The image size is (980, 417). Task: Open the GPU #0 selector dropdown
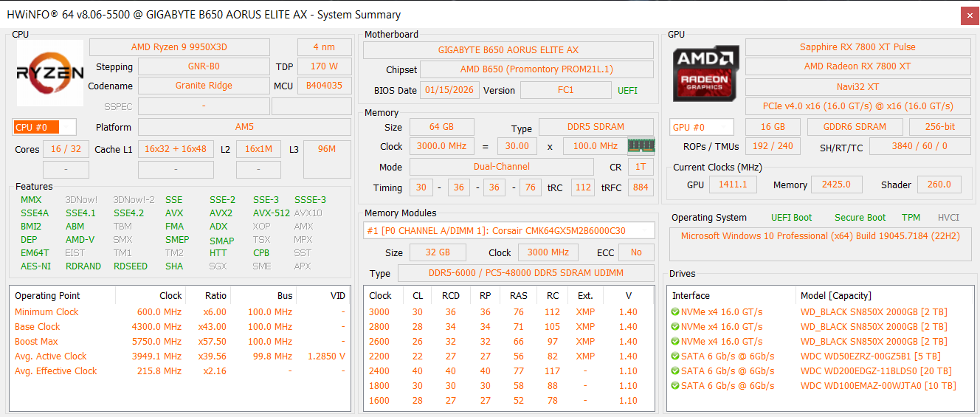702,127
